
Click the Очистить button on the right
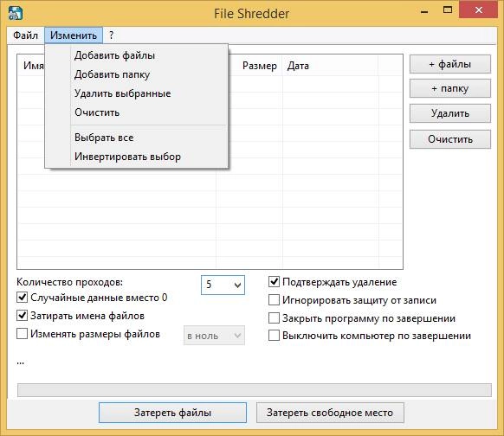(x=450, y=139)
